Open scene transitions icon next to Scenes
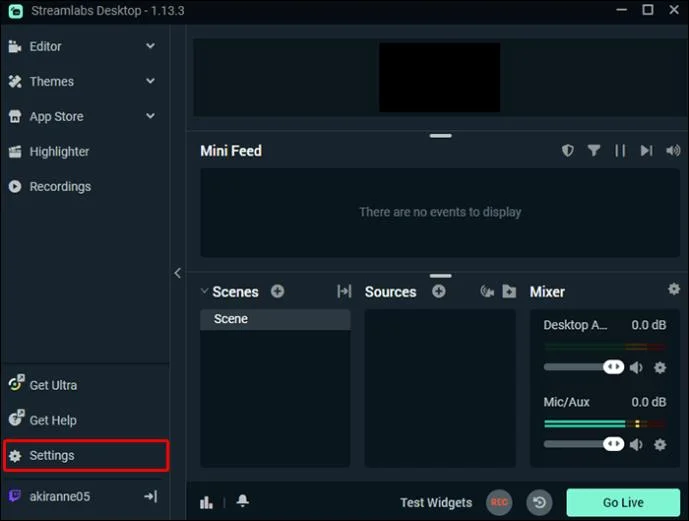The image size is (689, 521). 344,291
